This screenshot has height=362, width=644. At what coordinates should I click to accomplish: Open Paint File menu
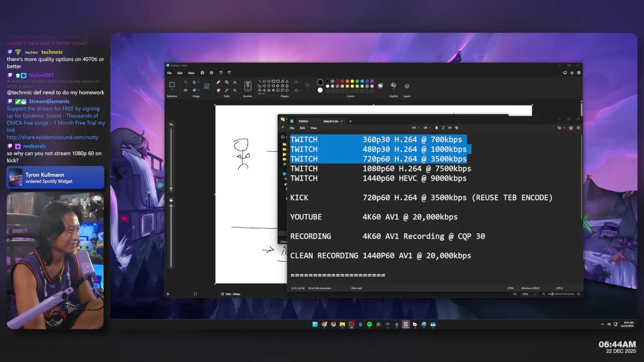(170, 73)
